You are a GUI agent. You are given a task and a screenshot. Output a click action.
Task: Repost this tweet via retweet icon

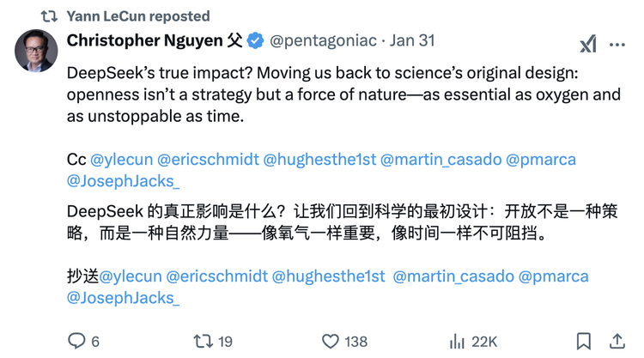point(204,341)
